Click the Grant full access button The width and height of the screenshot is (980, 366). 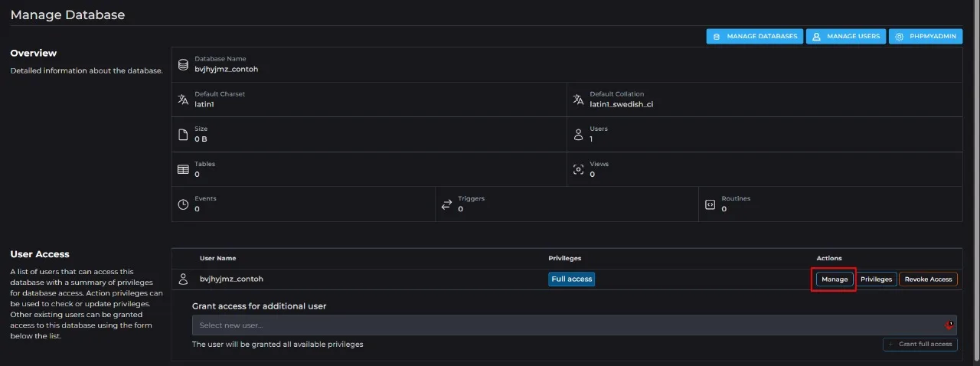tap(920, 345)
